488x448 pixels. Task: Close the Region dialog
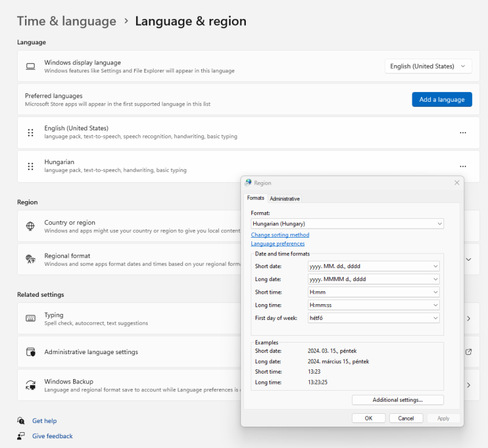pyautogui.click(x=456, y=183)
